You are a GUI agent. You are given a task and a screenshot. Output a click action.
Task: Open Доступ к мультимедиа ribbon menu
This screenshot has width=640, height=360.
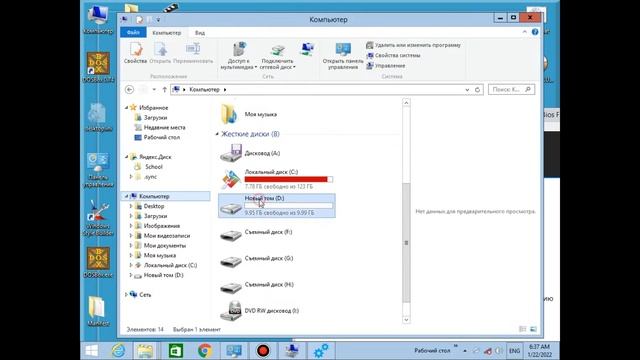tap(239, 56)
